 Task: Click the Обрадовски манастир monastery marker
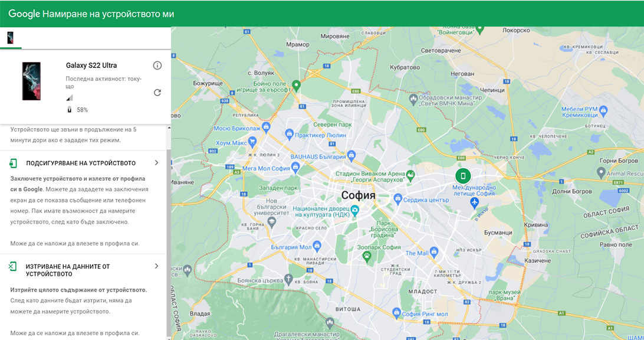413,99
